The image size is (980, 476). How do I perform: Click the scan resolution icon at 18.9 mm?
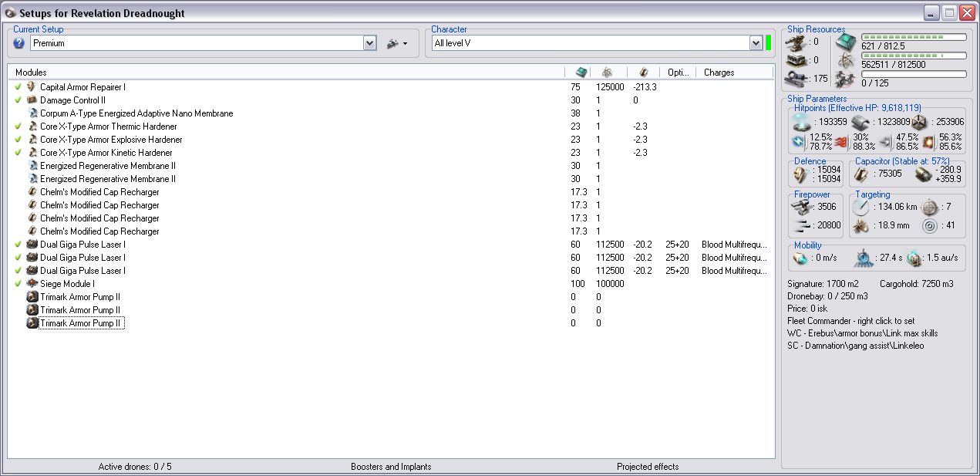click(861, 226)
